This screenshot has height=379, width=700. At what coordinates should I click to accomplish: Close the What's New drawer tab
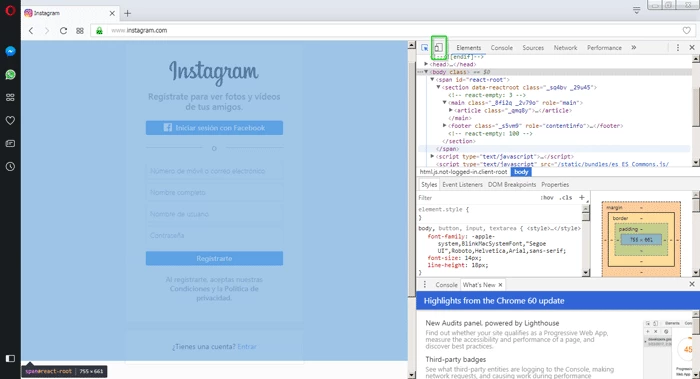500,285
